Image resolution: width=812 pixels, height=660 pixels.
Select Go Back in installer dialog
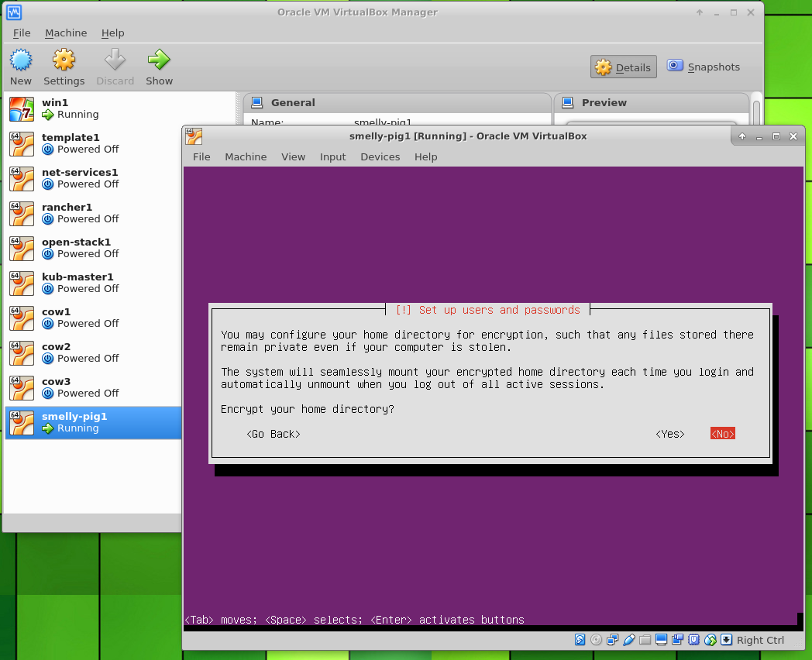274,434
